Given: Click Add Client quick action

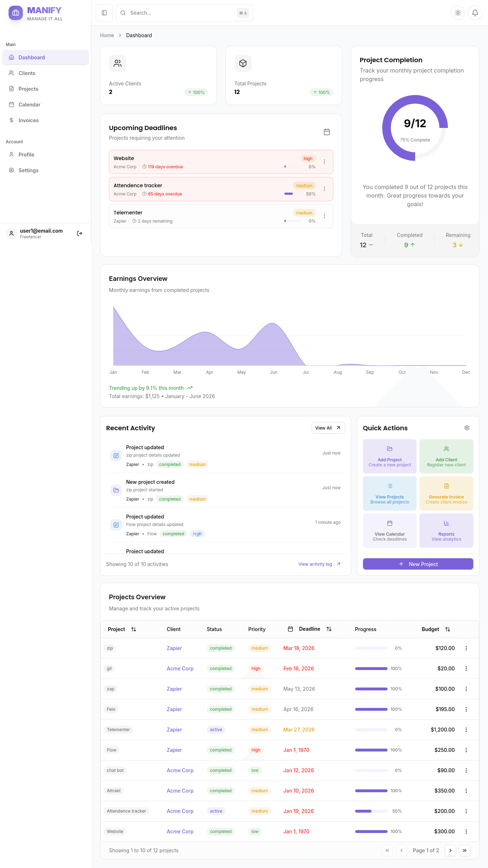Looking at the screenshot, I should point(446,456).
